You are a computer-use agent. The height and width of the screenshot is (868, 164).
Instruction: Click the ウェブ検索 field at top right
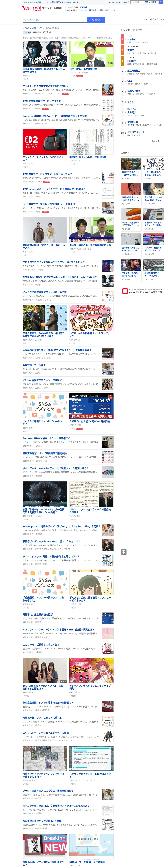[136, 2]
